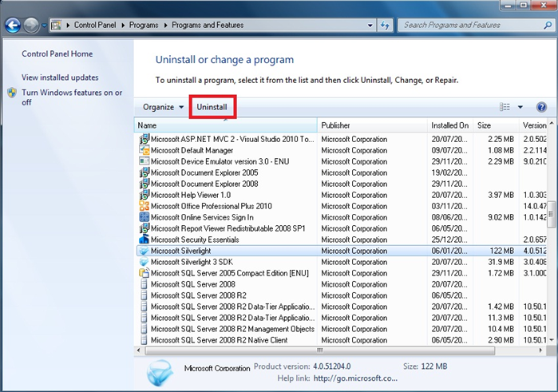558x392 pixels.
Task: Click horizontal scrollbar right arrow
Action: click(540, 350)
